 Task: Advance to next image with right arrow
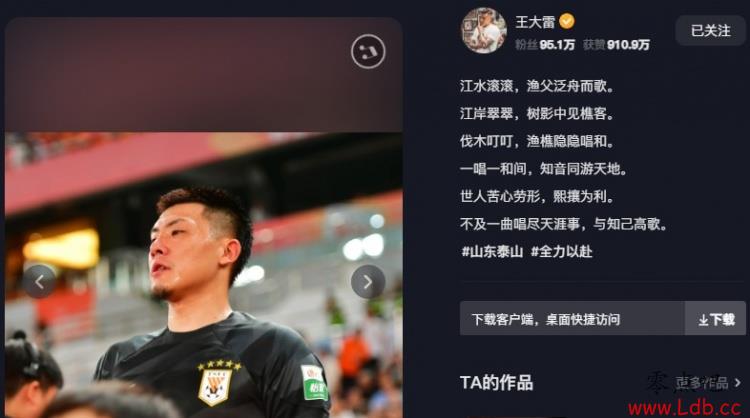[368, 282]
